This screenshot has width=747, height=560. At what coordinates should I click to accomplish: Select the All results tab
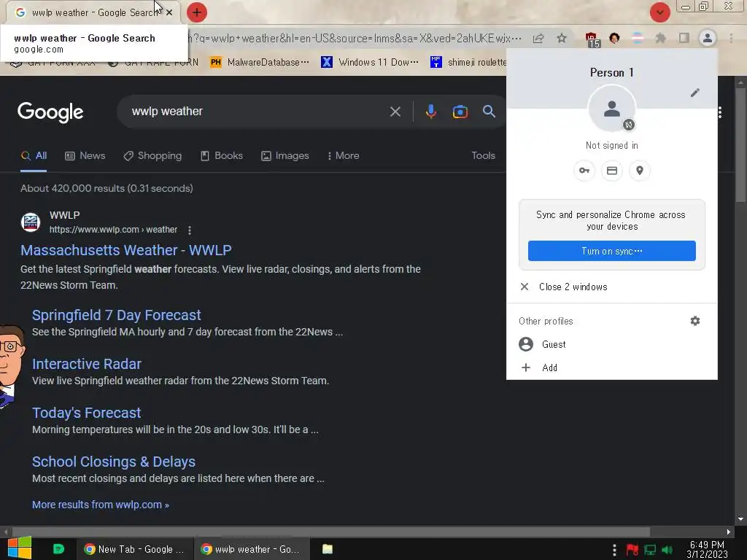(x=34, y=156)
